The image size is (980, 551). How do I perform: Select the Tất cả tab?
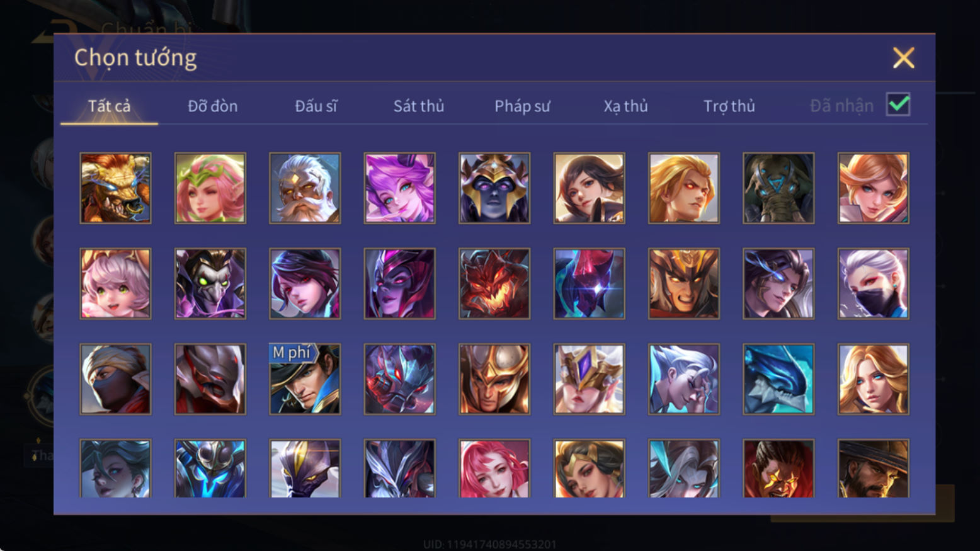point(110,106)
